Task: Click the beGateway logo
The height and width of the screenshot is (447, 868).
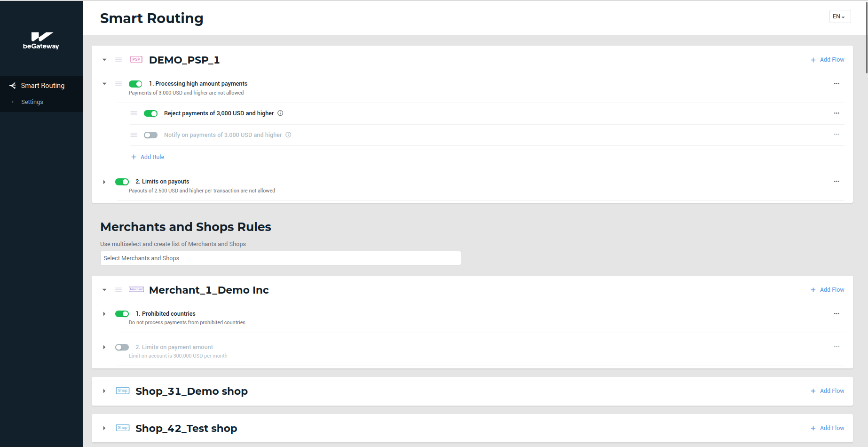Action: (x=41, y=40)
